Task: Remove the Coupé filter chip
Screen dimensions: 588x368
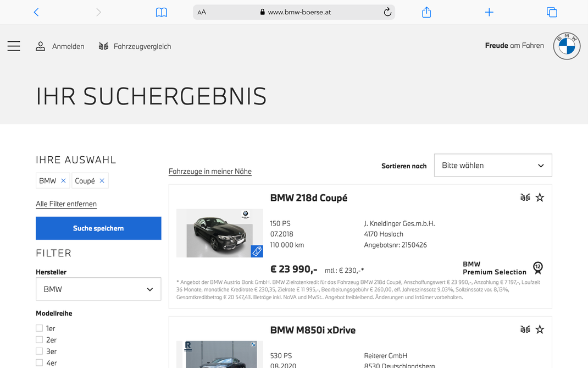Action: pyautogui.click(x=102, y=180)
